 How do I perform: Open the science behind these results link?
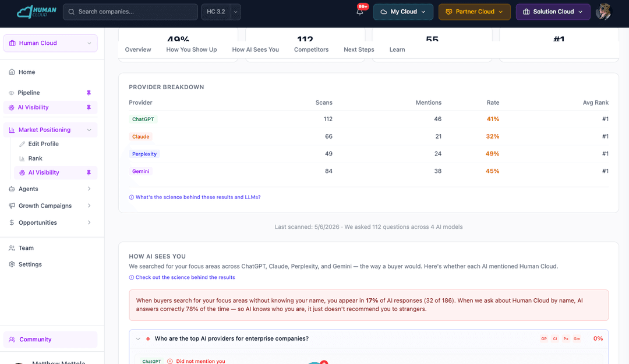pyautogui.click(x=195, y=197)
